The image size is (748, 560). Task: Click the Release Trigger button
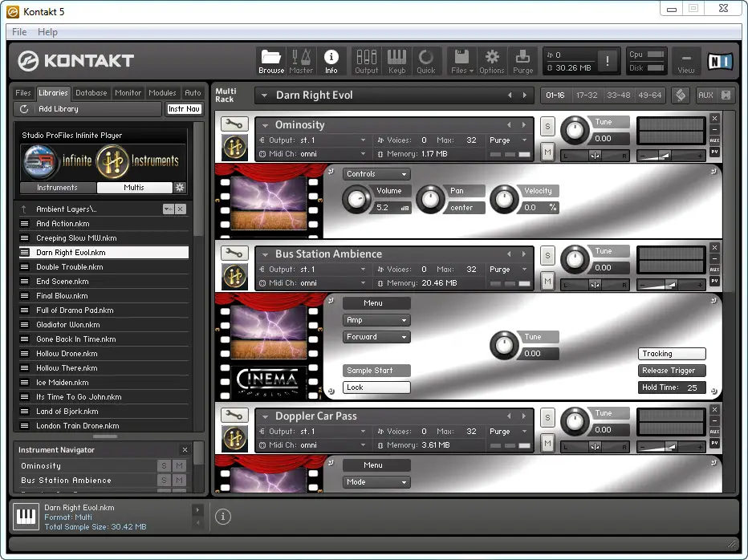pos(672,371)
